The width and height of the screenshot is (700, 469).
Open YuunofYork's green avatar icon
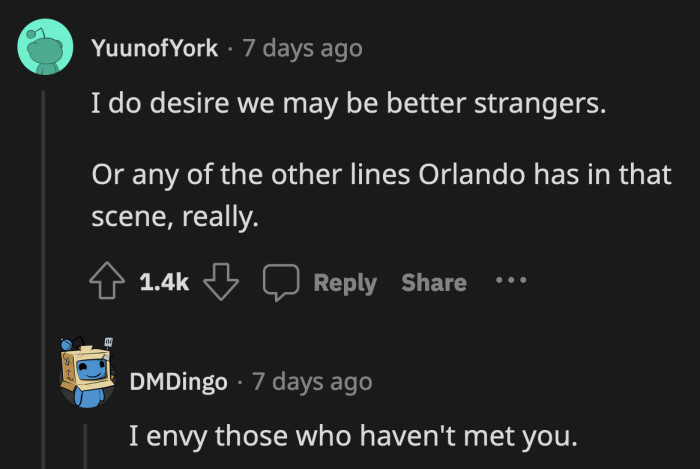[44, 47]
